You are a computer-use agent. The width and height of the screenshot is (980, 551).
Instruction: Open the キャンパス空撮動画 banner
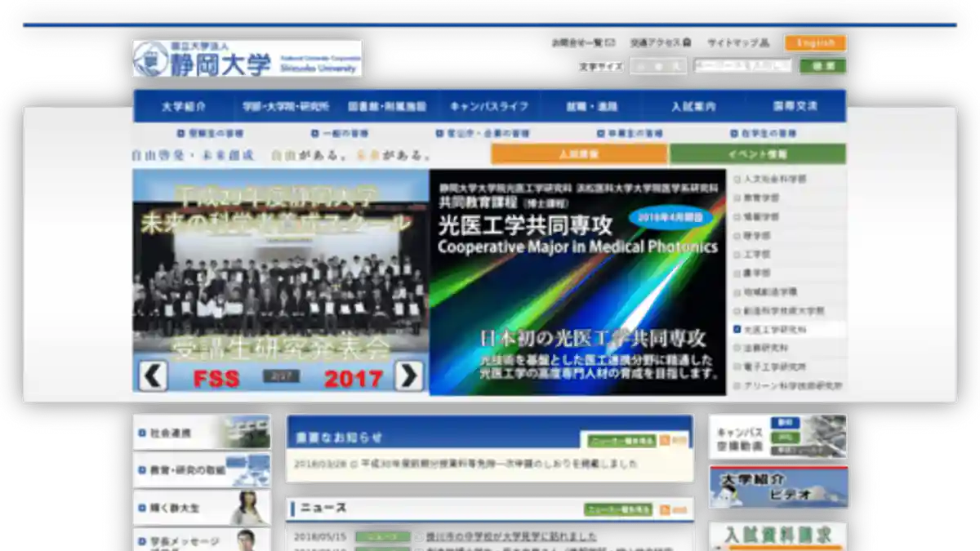pos(777,436)
